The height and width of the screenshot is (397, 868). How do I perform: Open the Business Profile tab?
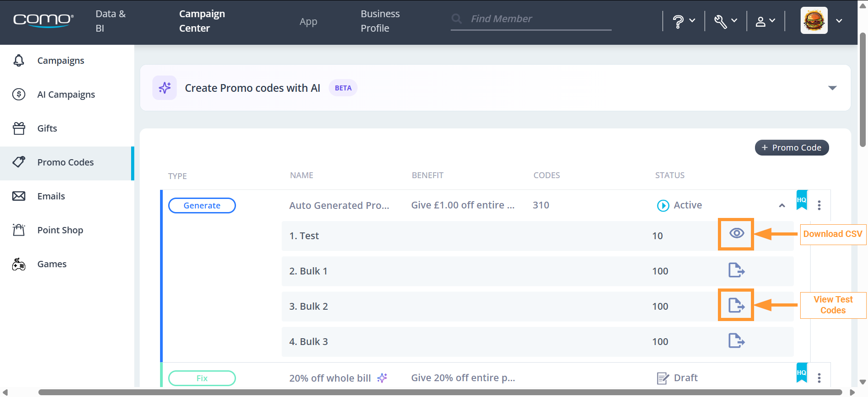pos(380,21)
